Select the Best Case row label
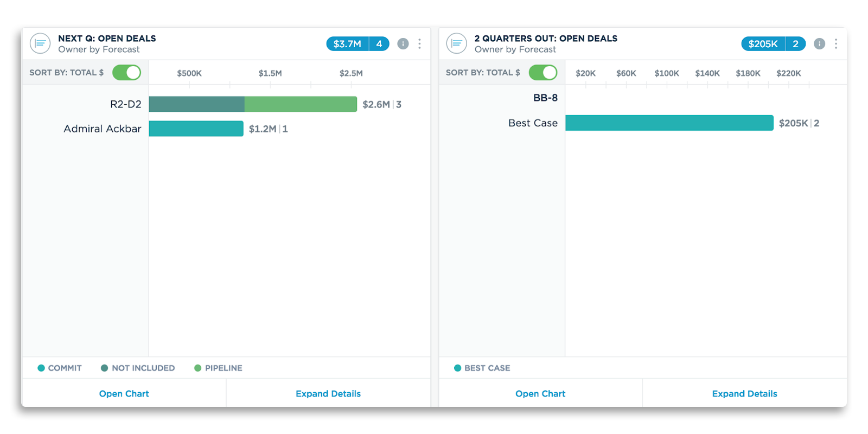The height and width of the screenshot is (434, 868). [533, 123]
